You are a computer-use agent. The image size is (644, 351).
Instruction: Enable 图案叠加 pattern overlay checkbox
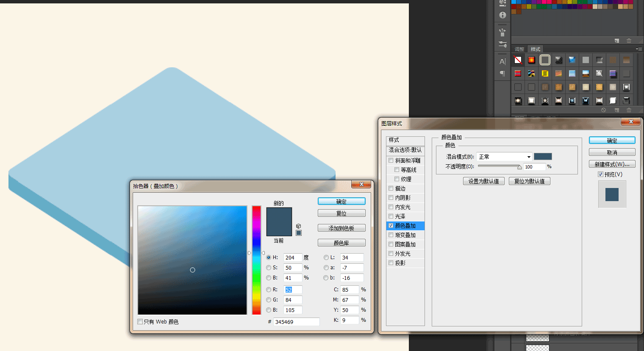point(391,244)
